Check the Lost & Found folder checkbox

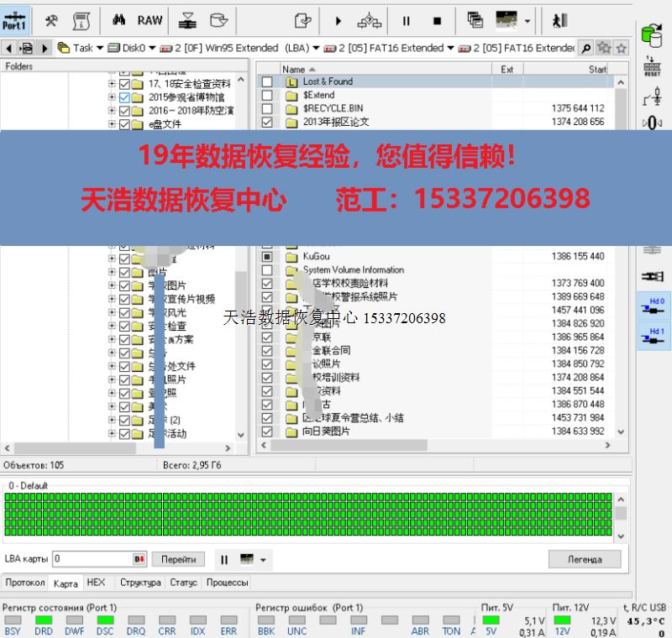coord(267,81)
